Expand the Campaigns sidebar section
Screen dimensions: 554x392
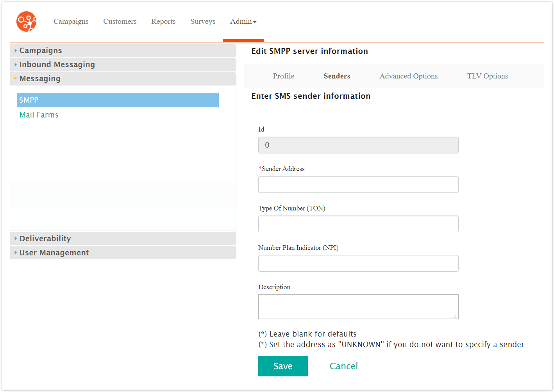[41, 50]
